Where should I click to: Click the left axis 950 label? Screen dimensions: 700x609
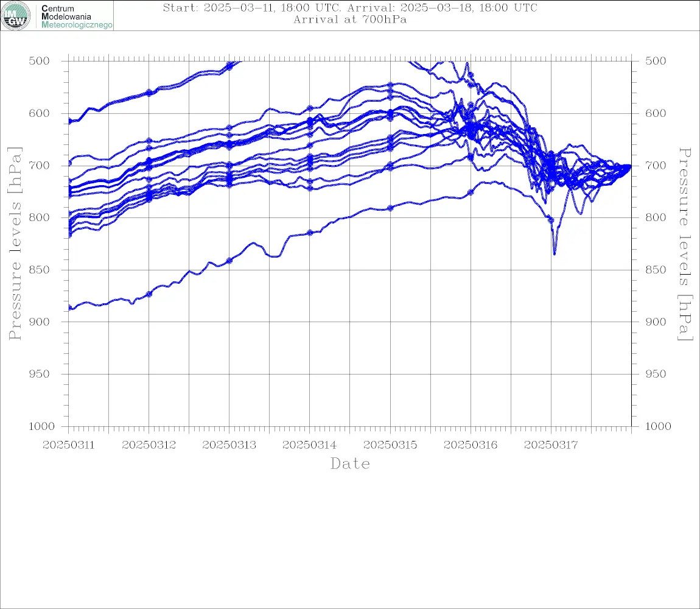click(x=40, y=373)
